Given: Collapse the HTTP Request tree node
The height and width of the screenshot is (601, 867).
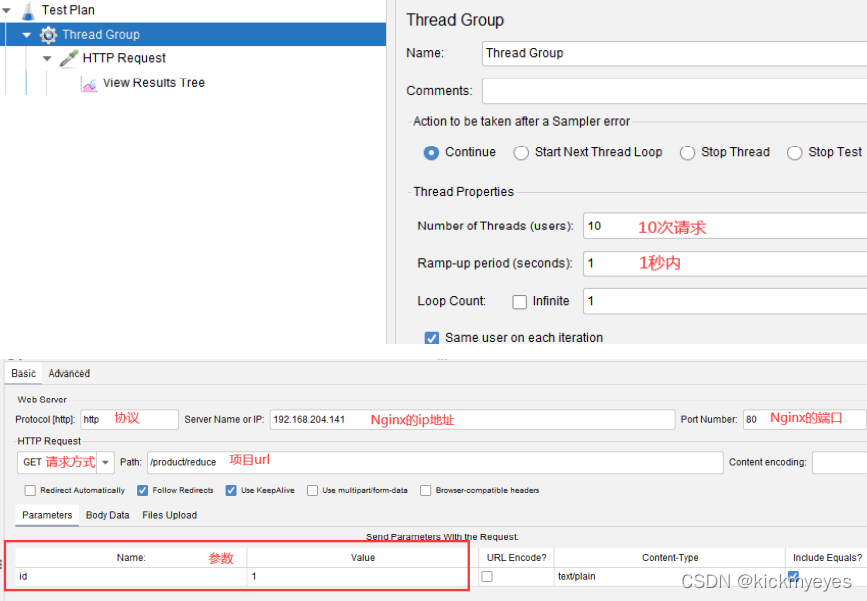Looking at the screenshot, I should pyautogui.click(x=47, y=59).
